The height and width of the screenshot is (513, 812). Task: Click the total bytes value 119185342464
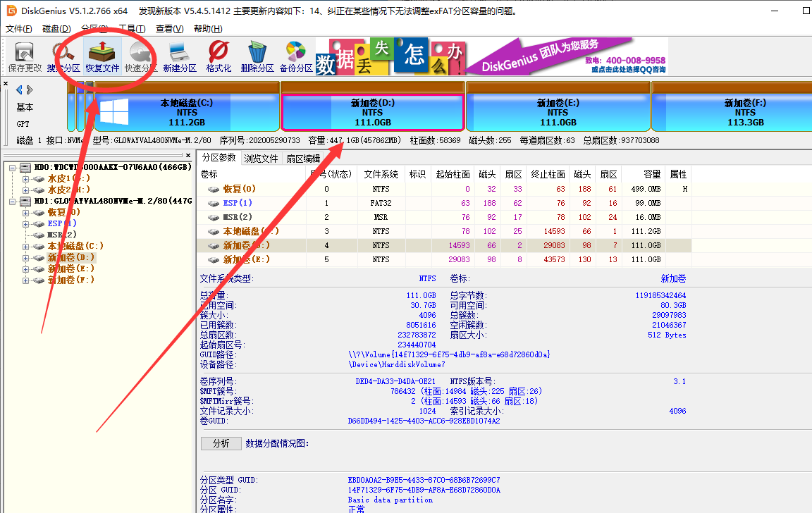[660, 295]
